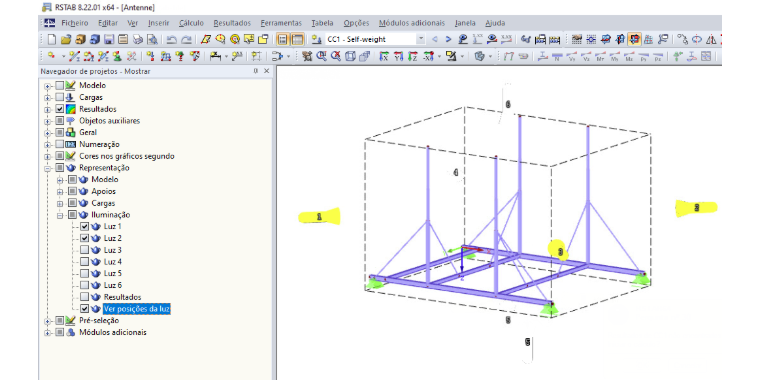Show shear force Vy diagram
Image resolution: width=760 pixels, height=380 pixels.
(572, 56)
